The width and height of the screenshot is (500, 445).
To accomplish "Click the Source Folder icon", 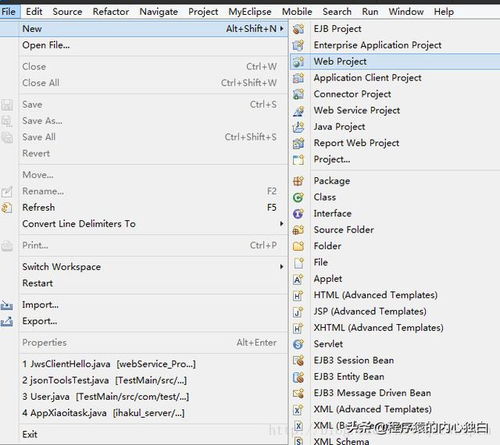I will [298, 230].
